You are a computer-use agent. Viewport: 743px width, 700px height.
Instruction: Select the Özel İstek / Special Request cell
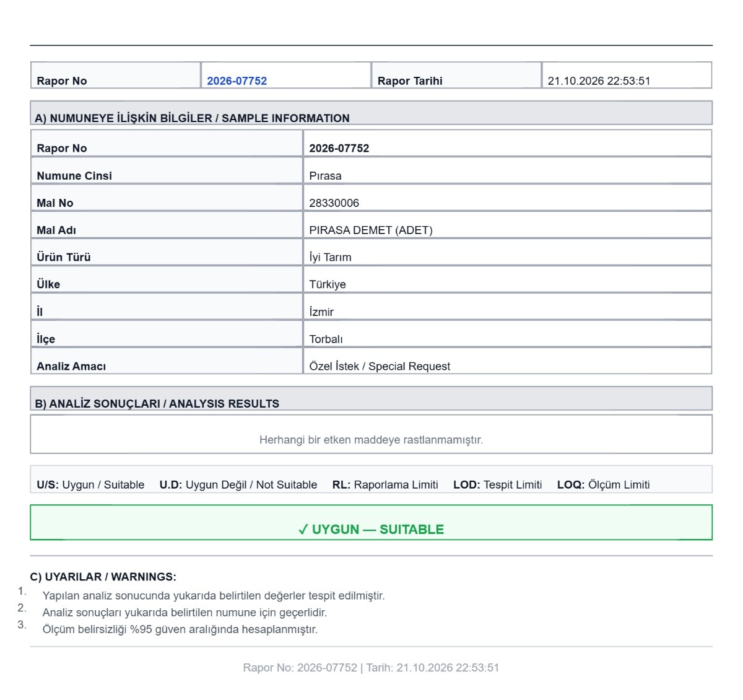point(507,361)
